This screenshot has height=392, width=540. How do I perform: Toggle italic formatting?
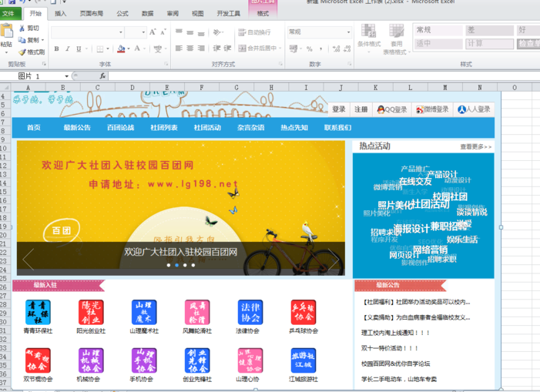68,49
